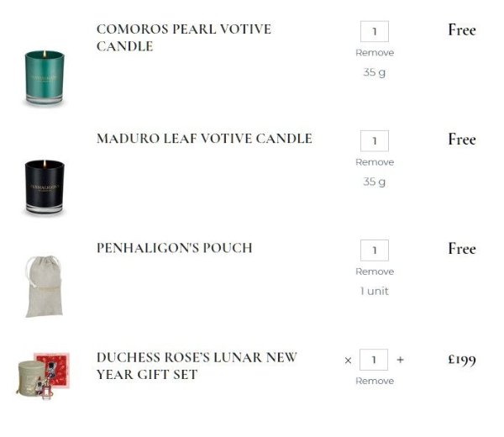Image resolution: width=504 pixels, height=437 pixels.
Task: View the Duchess Rose gift set image
Action: pyautogui.click(x=43, y=374)
